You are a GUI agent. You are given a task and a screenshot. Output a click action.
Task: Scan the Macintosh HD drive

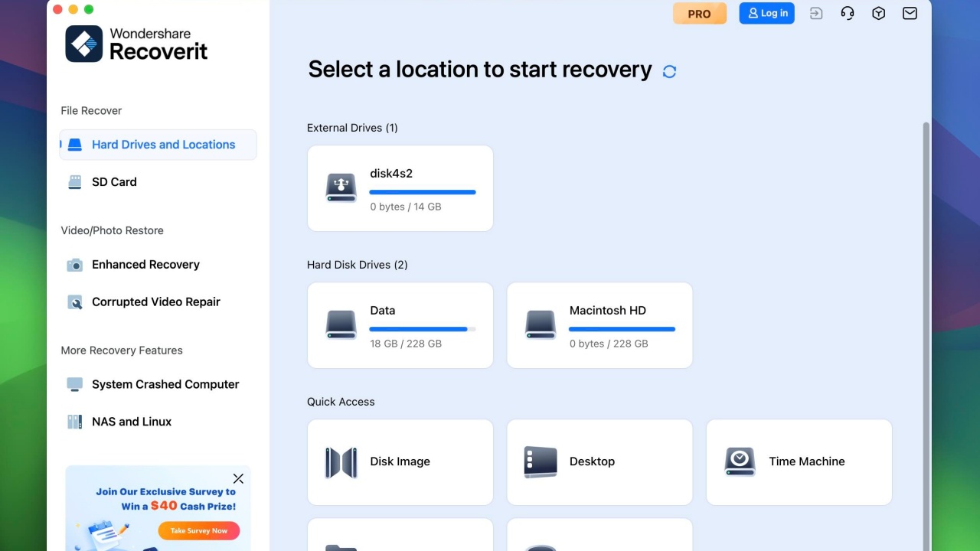[x=599, y=325]
